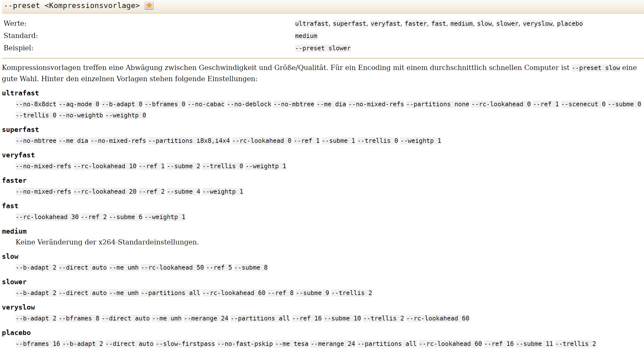Click 'ultrafast' in the Werte list
Viewport: 644px width, 353px height.
311,23
